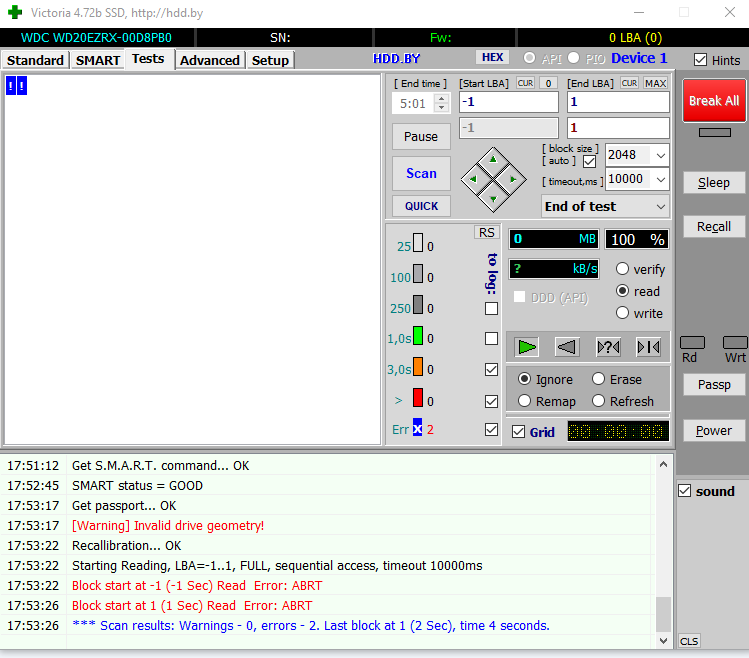Click the jump to random position icon
This screenshot has width=749, height=658.
point(608,347)
